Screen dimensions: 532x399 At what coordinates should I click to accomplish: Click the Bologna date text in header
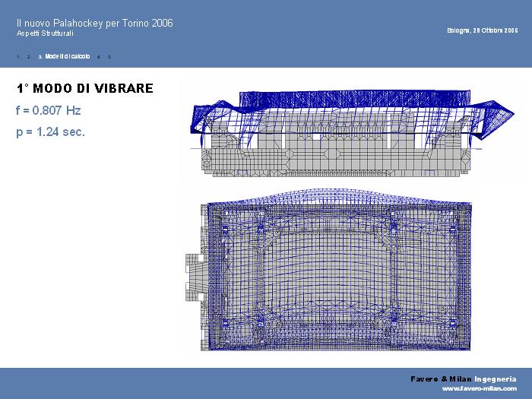pyautogui.click(x=482, y=30)
